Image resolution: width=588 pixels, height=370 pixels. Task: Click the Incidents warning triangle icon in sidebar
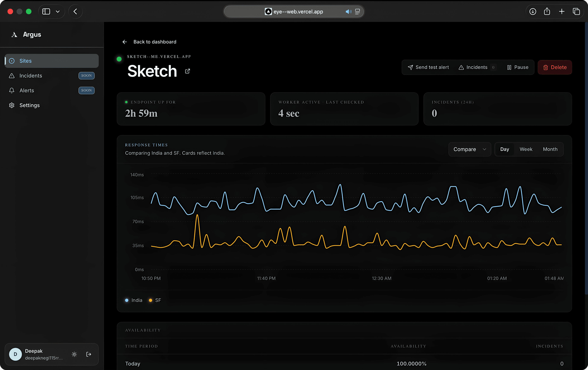[x=12, y=76]
